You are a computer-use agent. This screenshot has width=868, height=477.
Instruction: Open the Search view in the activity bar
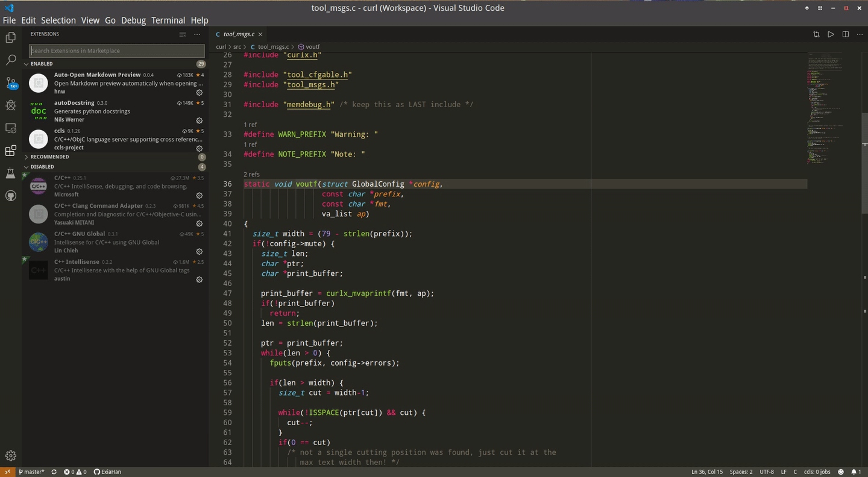tap(10, 60)
